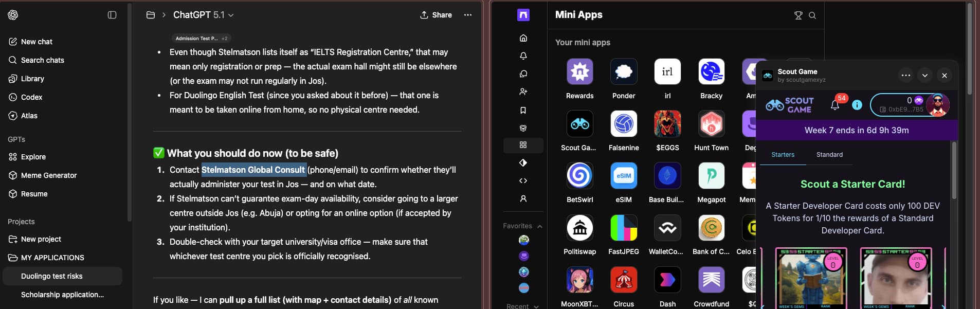
Task: Switch to the Standard tab
Action: click(x=829, y=155)
